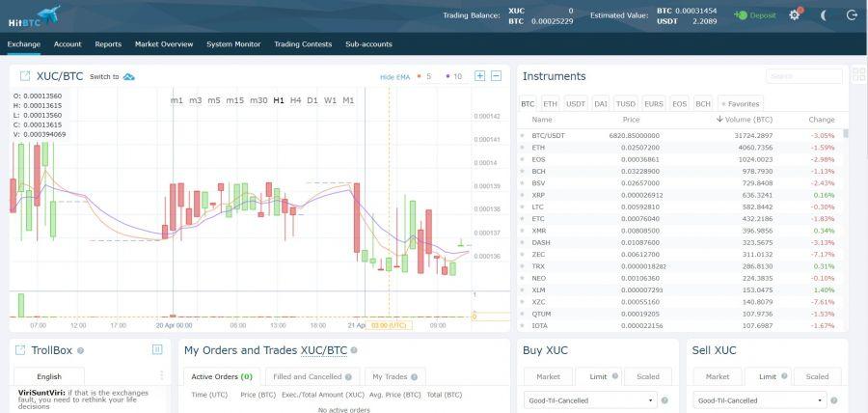Image resolution: width=868 pixels, height=413 pixels.
Task: Select the QTUM instrument row name
Action: [x=541, y=314]
